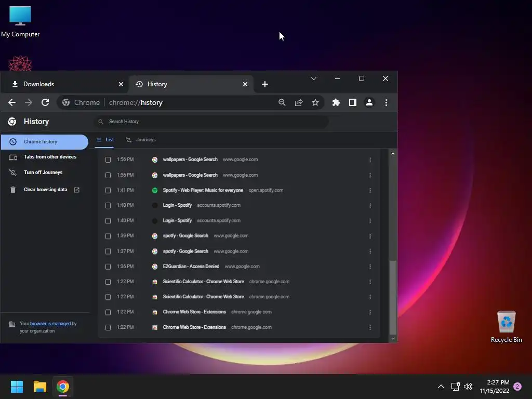Open actions menu for first Chrome Web Store Extensions
The image size is (532, 399).
[370, 312]
